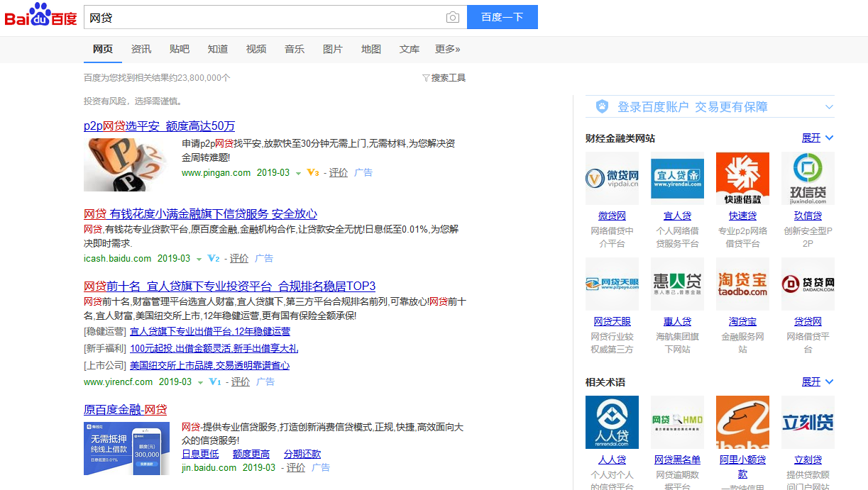Click the jin.baidu.com green URL
868x490 pixels.
pos(209,467)
